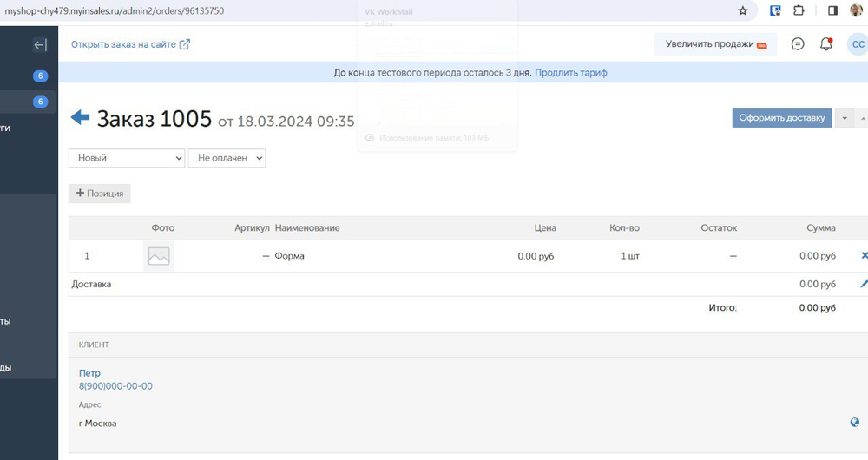Click the СС user avatar
The height and width of the screenshot is (460, 868).
pos(857,44)
